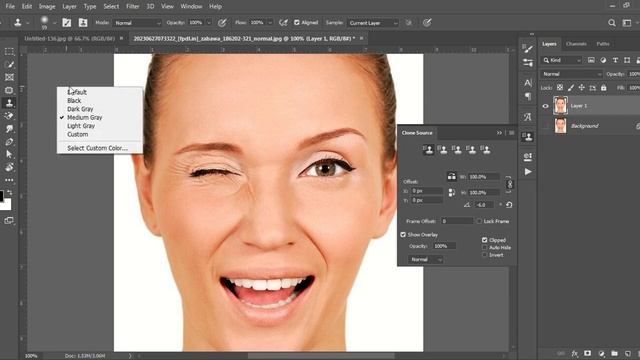The image size is (640, 360).
Task: Open the Sample Current Layer dropdown
Action: point(373,23)
